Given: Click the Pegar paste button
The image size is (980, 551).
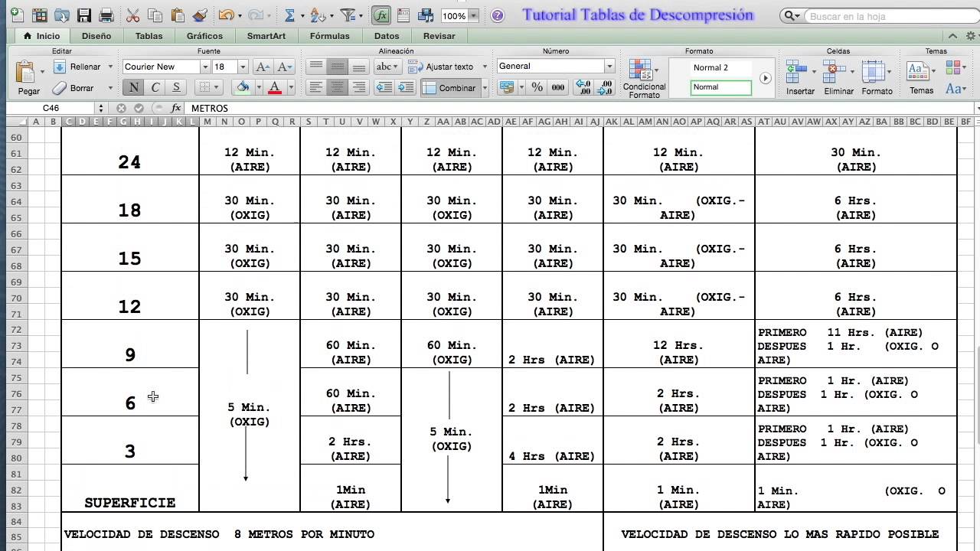Looking at the screenshot, I should point(28,78).
